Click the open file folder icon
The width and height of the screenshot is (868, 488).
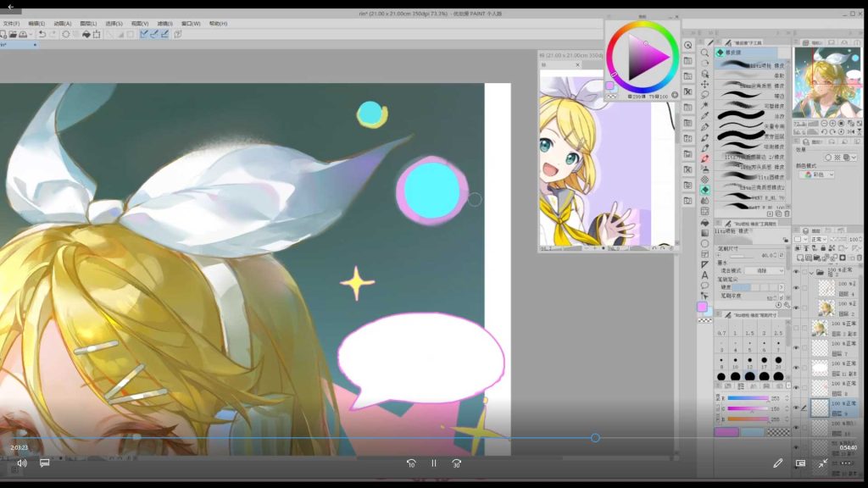(13, 34)
